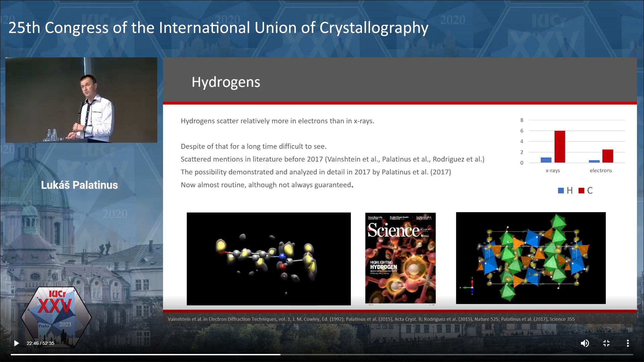Exit fullscreen mode
The height and width of the screenshot is (362, 644).
[606, 343]
